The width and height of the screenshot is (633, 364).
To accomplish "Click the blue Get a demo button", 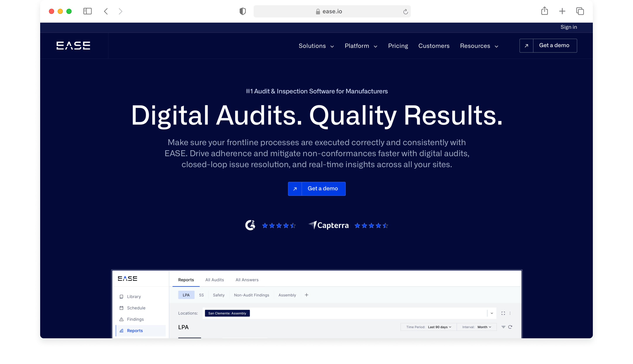I will pyautogui.click(x=317, y=189).
